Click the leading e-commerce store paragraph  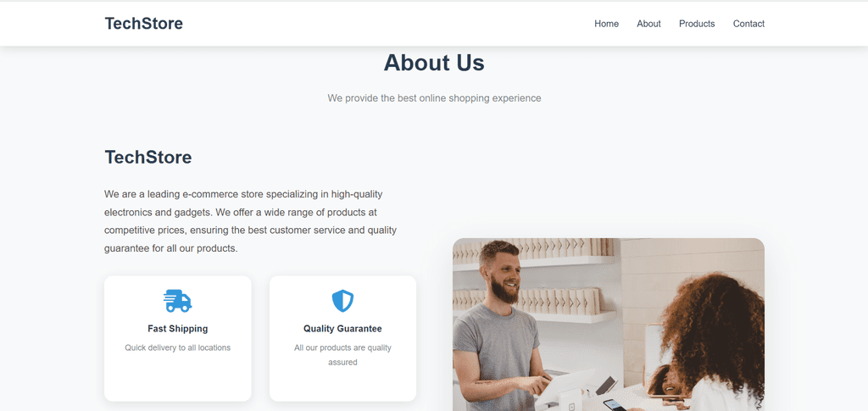[x=251, y=221]
